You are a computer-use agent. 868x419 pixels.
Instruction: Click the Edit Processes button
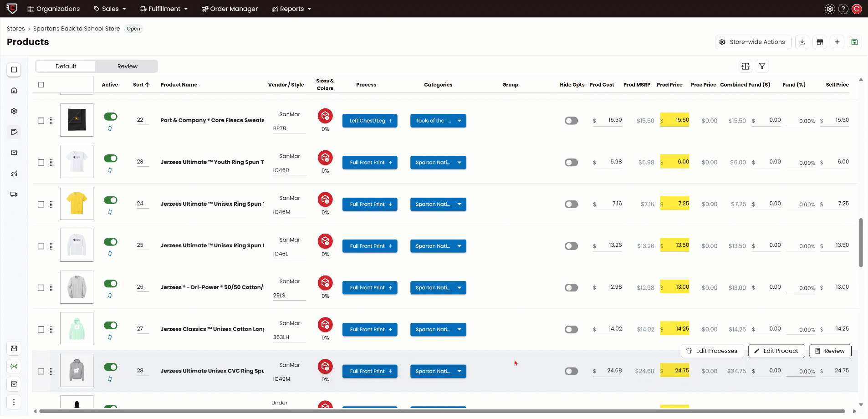pos(712,351)
